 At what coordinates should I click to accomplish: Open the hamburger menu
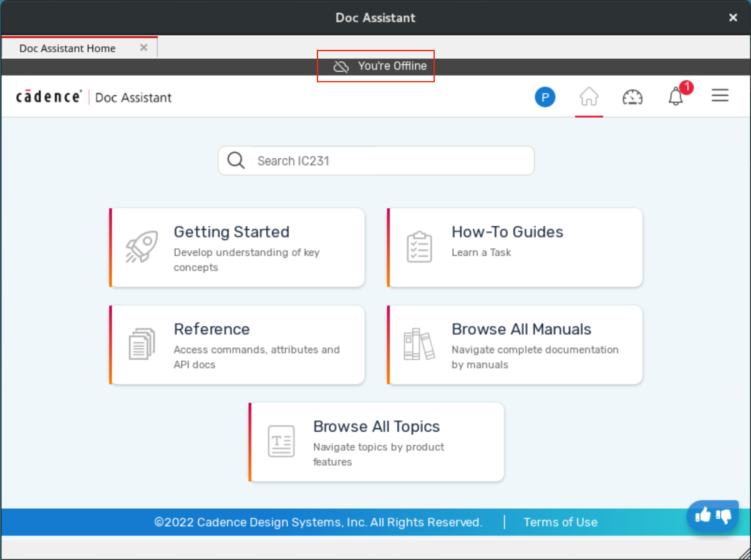click(x=720, y=95)
